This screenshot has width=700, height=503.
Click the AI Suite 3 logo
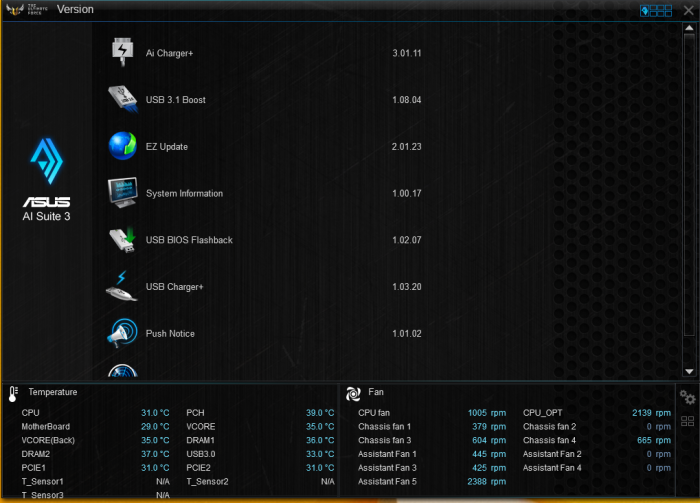coord(46,179)
